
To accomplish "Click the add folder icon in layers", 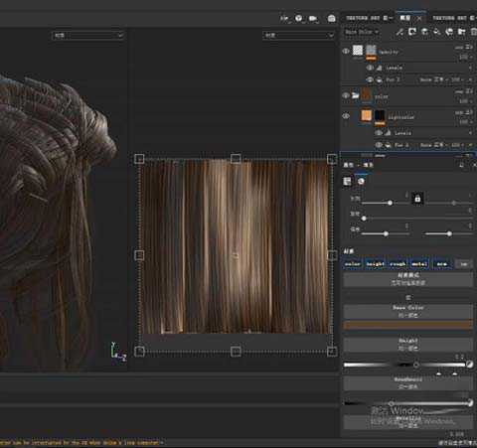I will (461, 32).
